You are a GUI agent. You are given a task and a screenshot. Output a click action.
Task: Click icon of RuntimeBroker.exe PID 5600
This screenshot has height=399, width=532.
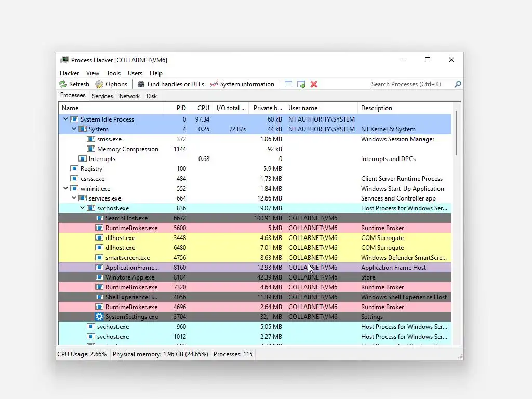(x=99, y=228)
